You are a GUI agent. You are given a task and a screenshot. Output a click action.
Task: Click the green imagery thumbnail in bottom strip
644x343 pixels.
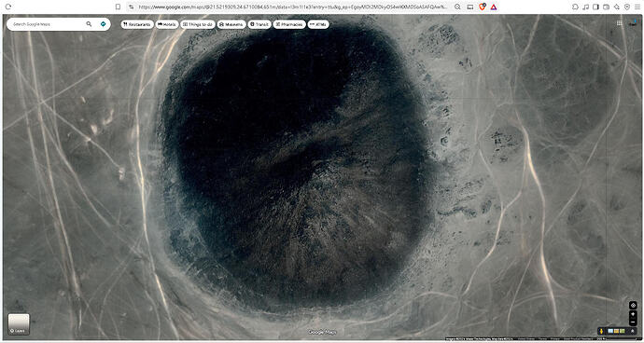tap(623, 331)
